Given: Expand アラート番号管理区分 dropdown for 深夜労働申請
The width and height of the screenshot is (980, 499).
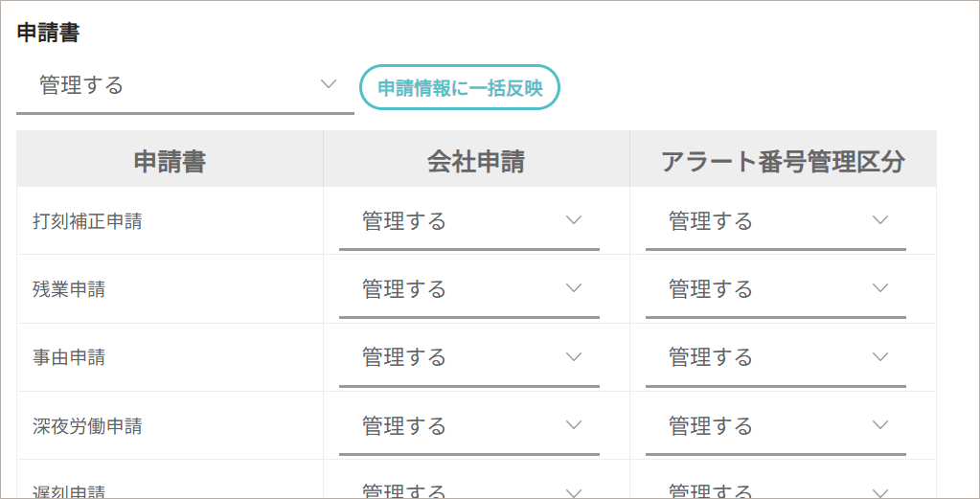Looking at the screenshot, I should coord(776,425).
